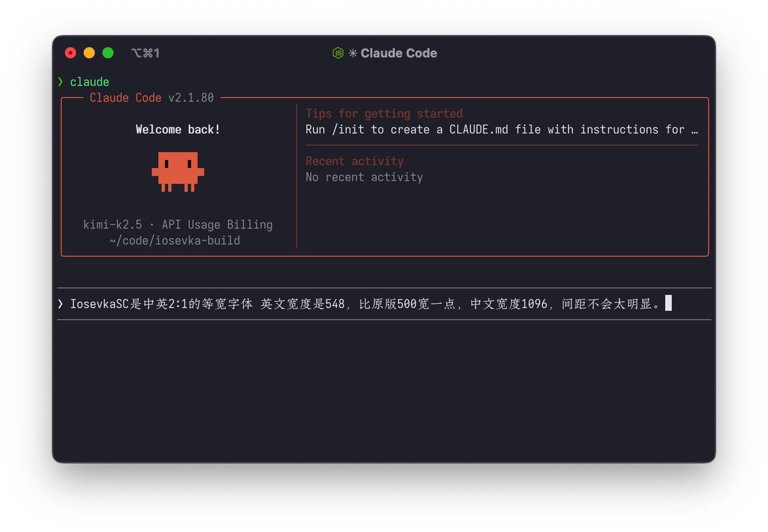Click the 'Claude Code' label in the orange box border
Screen dimensions: 768x532
(x=125, y=98)
